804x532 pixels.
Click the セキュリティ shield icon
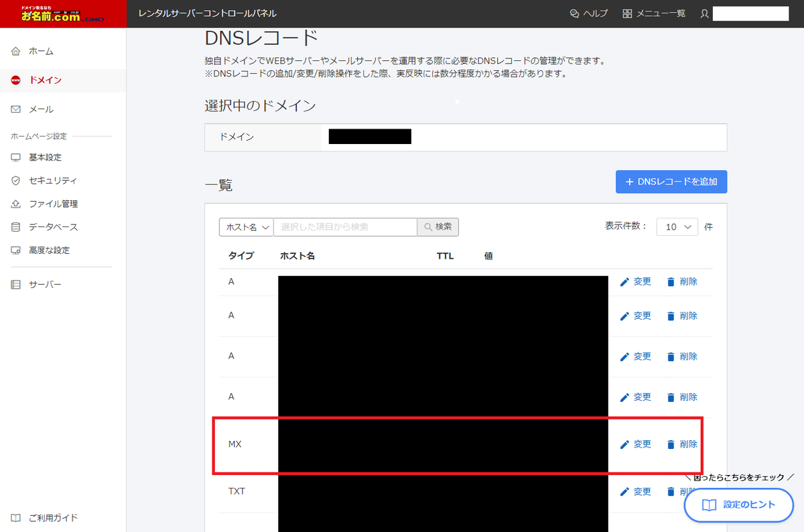[15, 180]
